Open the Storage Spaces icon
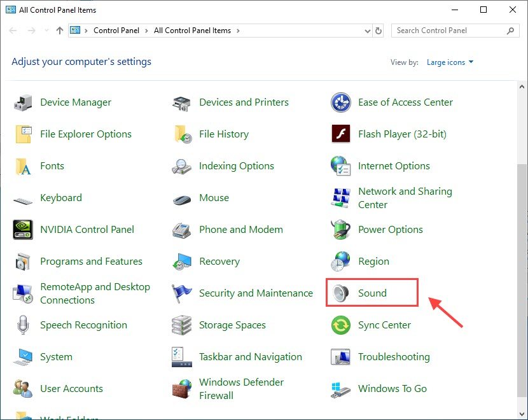 (x=181, y=325)
